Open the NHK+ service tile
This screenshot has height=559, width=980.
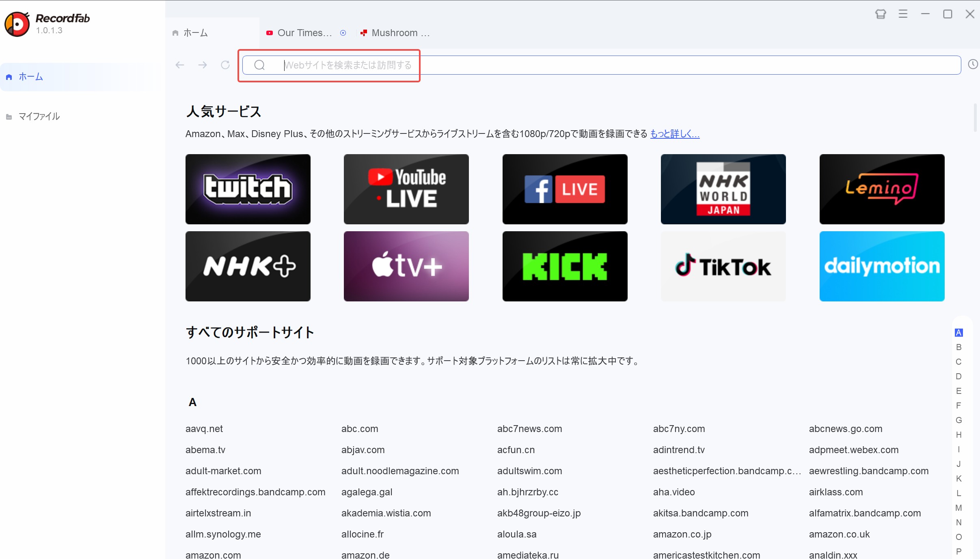coord(248,266)
